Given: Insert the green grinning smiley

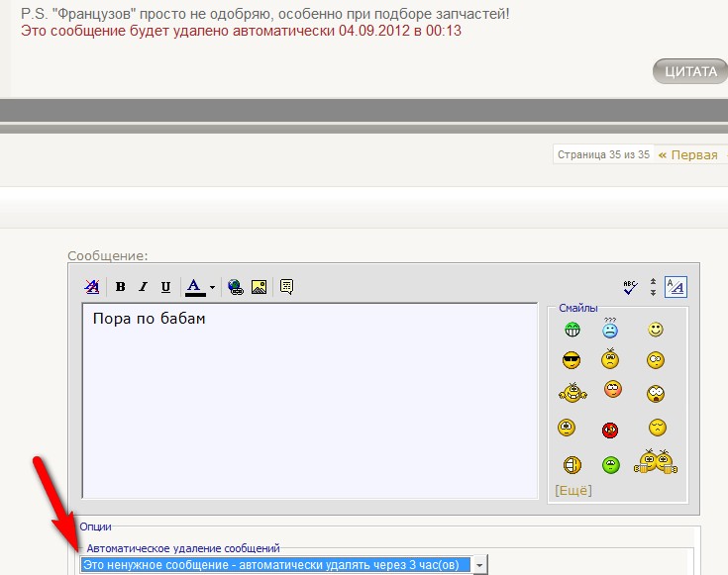Looking at the screenshot, I should tap(572, 330).
